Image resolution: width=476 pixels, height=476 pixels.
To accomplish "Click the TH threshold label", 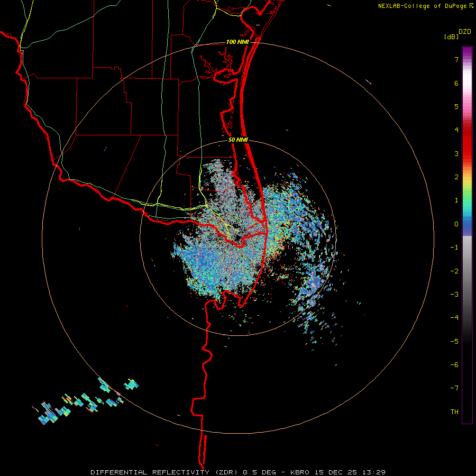I will 454,412.
